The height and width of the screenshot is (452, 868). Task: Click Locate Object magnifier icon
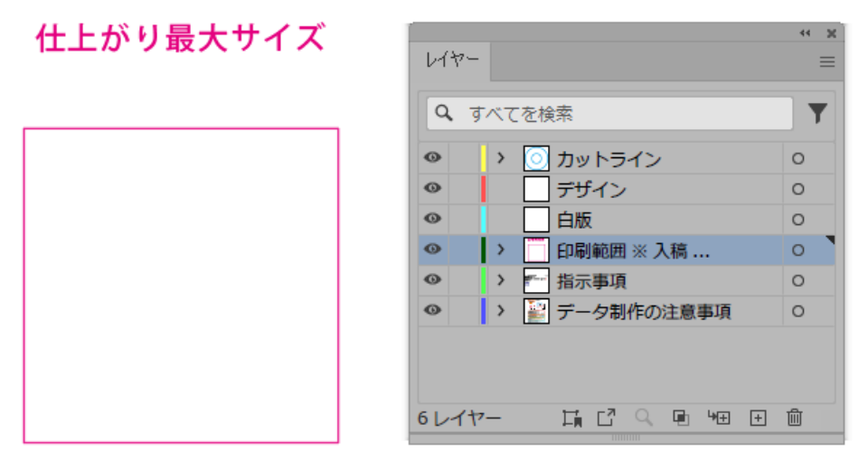(643, 418)
